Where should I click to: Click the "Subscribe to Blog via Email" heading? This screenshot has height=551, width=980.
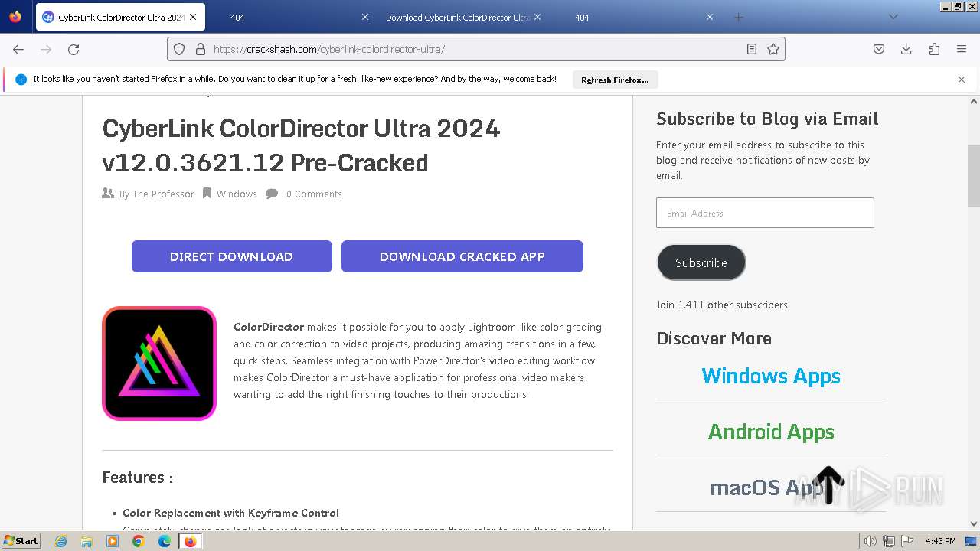point(767,119)
